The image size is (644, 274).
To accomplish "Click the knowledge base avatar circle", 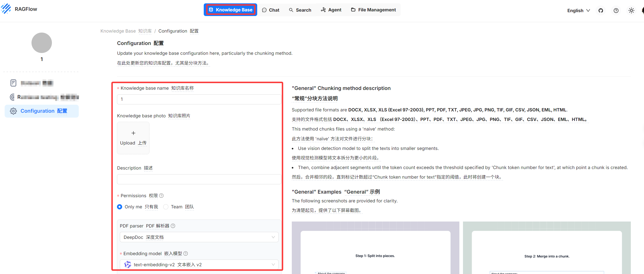I will tap(42, 43).
